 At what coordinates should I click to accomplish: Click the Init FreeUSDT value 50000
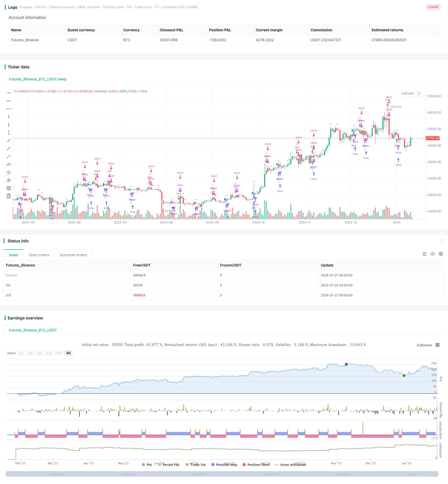(x=138, y=285)
